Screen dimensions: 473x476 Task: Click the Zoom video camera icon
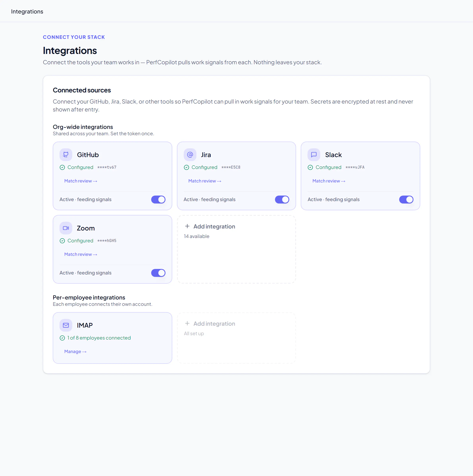[66, 228]
